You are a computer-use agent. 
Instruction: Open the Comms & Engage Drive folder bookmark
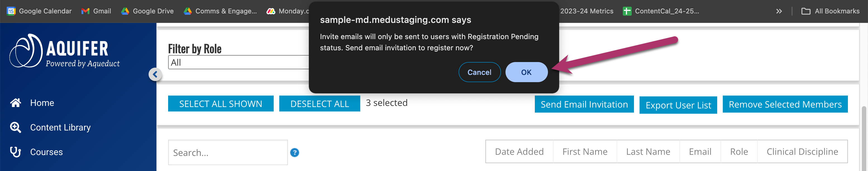click(220, 11)
